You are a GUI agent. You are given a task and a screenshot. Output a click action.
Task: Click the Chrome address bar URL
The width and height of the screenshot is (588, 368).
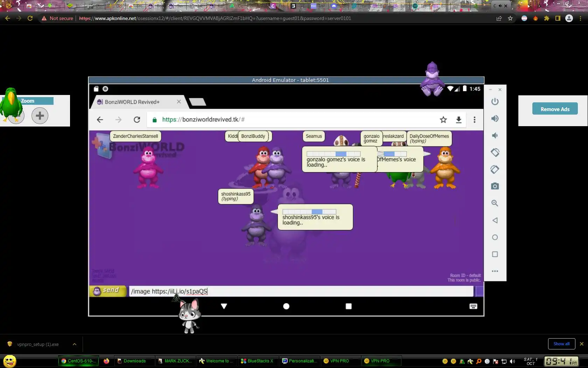point(215,18)
